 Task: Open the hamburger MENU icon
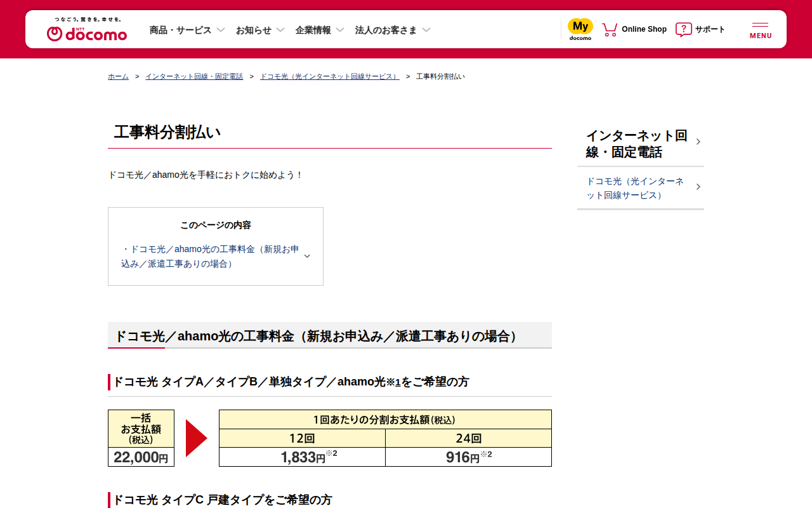pos(761,30)
